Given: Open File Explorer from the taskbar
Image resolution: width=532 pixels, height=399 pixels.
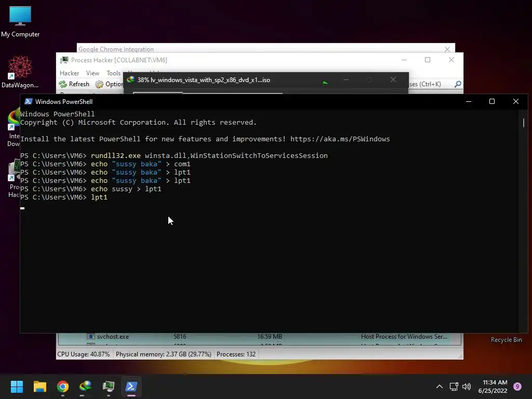Looking at the screenshot, I should (x=39, y=387).
